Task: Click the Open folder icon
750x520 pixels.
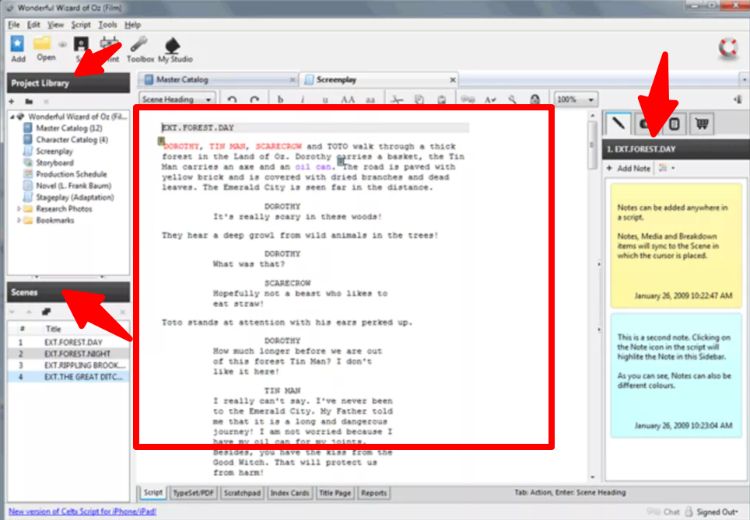Action: pos(43,44)
